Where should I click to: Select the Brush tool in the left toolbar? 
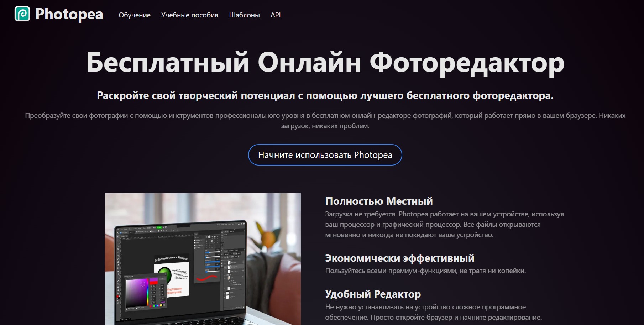pyautogui.click(x=118, y=258)
